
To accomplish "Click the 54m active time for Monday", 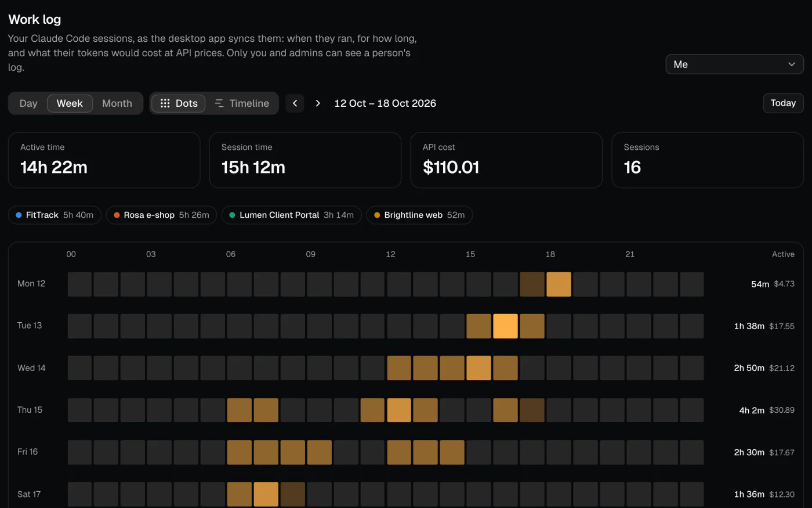I will click(760, 284).
